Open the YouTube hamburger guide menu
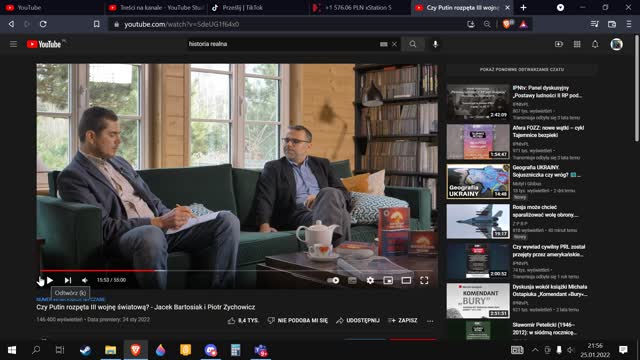 [x=13, y=44]
